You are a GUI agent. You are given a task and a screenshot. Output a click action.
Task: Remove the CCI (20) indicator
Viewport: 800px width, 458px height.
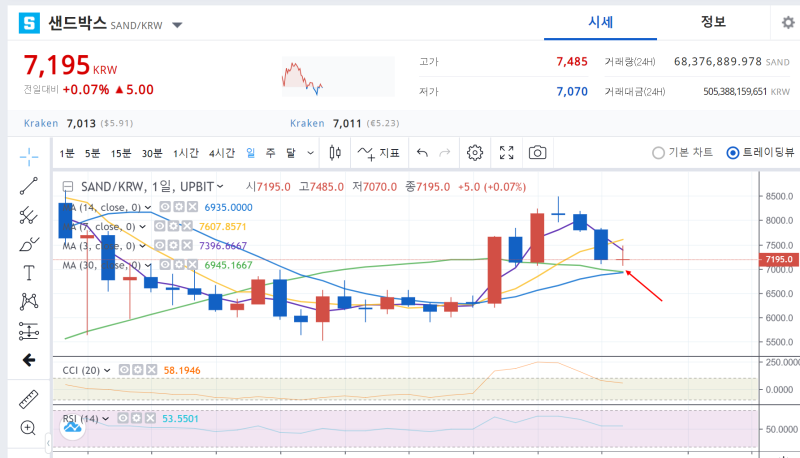click(x=151, y=370)
